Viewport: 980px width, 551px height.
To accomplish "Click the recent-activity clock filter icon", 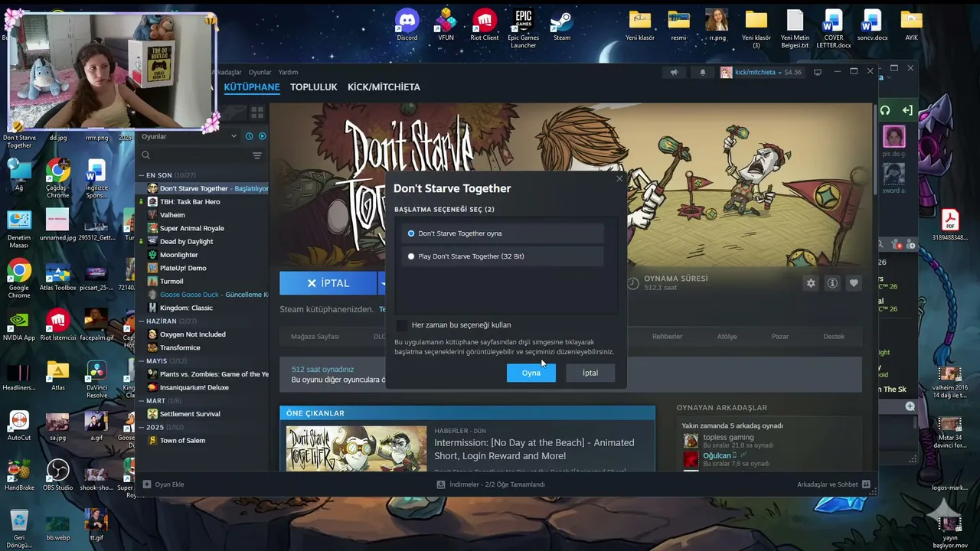I will click(249, 136).
